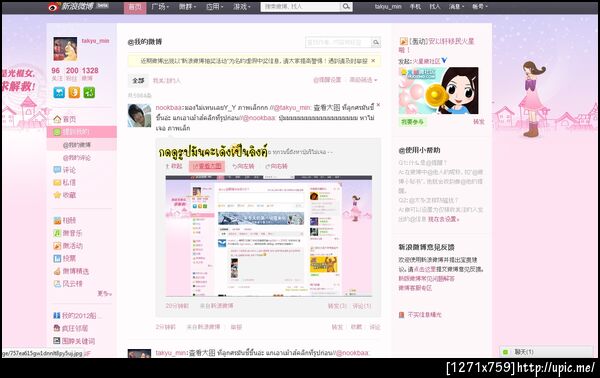Click 收起 collapse image button
Screen dimensions: 600x378
tap(174, 166)
